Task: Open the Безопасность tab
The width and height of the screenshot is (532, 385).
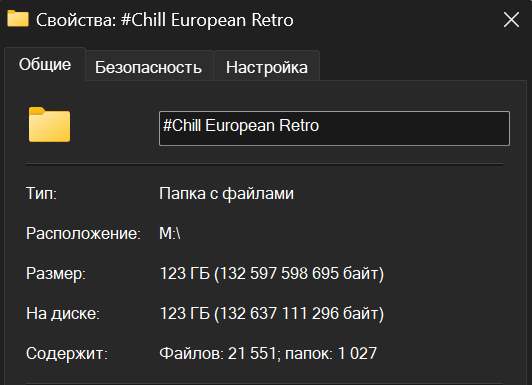Action: pyautogui.click(x=149, y=66)
